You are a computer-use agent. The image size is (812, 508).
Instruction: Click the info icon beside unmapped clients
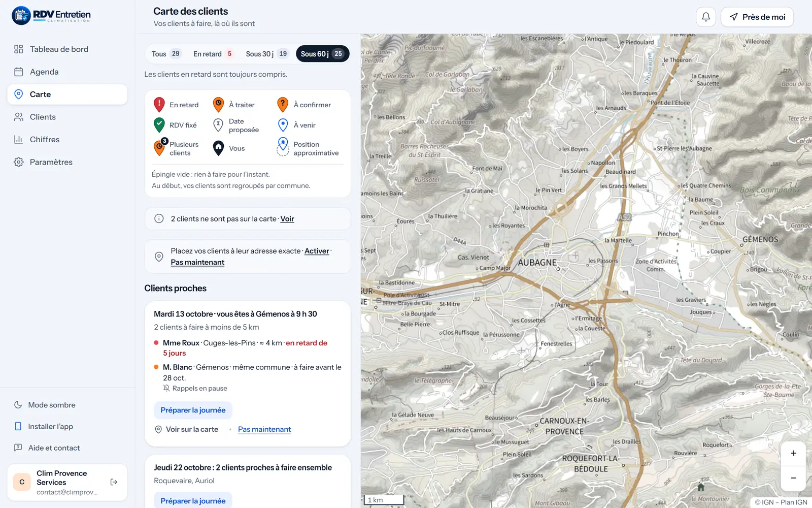tap(159, 218)
